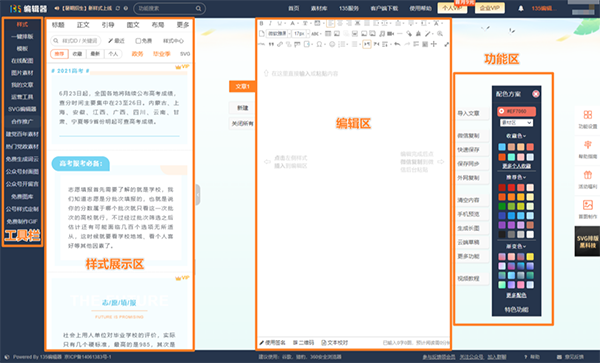The height and width of the screenshot is (363, 600).
Task: Click the horizontal line divider icon
Action: [399, 34]
